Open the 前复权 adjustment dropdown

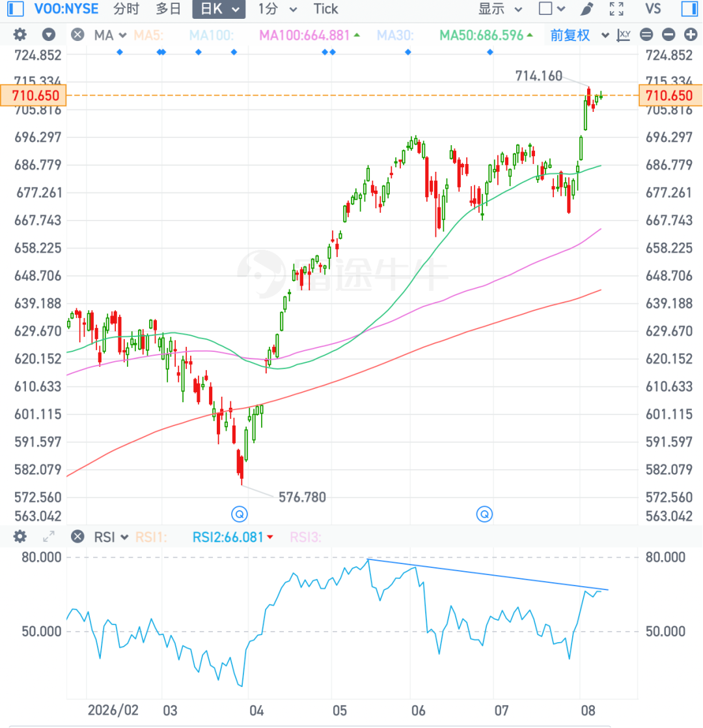(579, 35)
